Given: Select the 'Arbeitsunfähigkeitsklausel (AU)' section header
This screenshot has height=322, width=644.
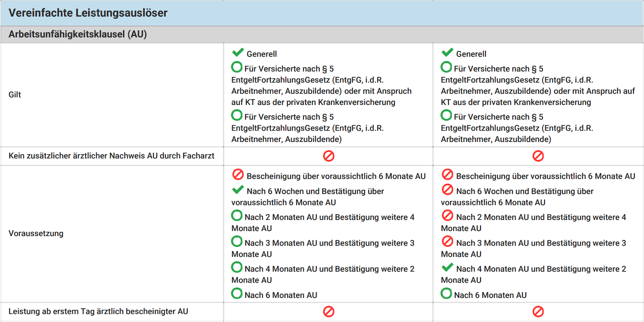Looking at the screenshot, I should point(78,34).
